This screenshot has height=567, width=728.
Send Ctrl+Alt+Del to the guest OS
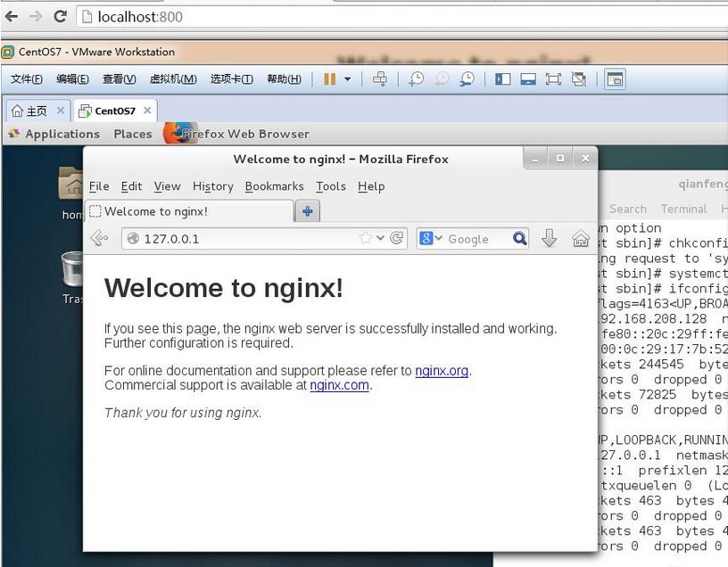pos(379,78)
